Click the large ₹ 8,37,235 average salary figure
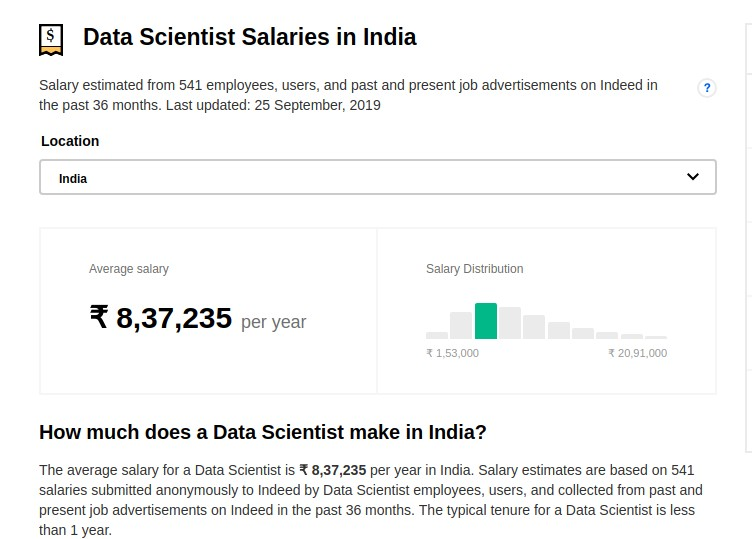752x539 pixels. 161,318
